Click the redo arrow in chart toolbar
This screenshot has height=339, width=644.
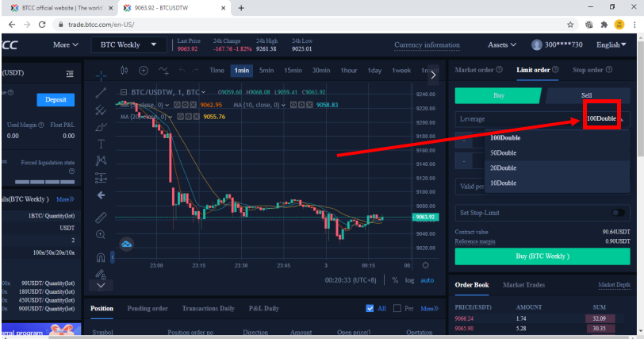click(195, 71)
